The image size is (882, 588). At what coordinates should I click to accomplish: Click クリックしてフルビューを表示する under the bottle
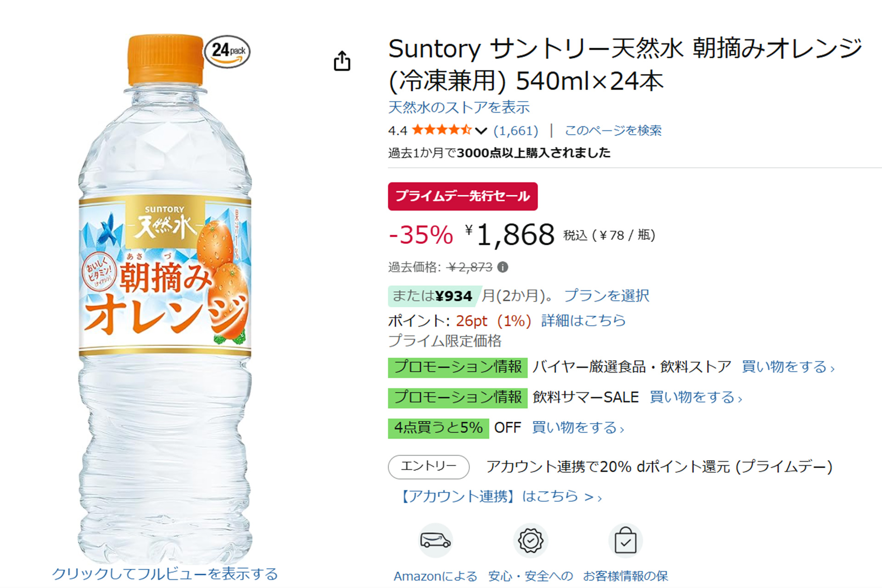click(166, 574)
